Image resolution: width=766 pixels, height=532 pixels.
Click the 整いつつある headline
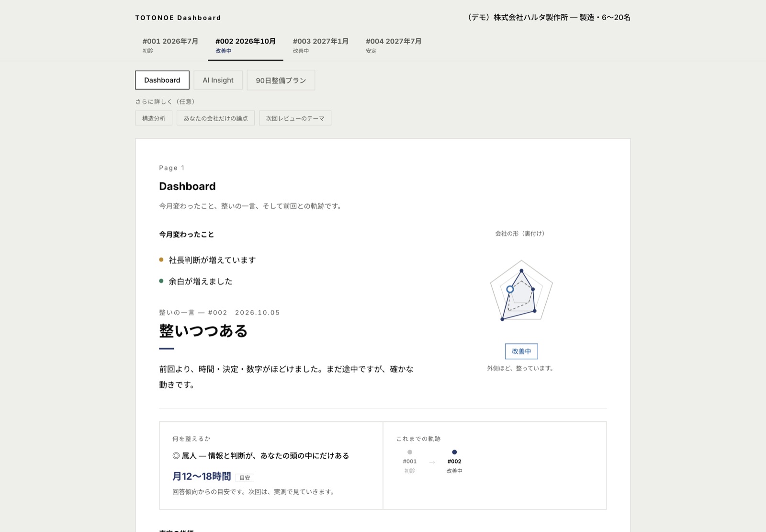[x=203, y=331]
